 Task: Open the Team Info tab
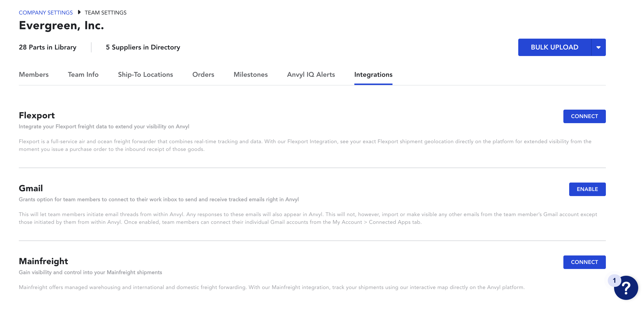(83, 75)
